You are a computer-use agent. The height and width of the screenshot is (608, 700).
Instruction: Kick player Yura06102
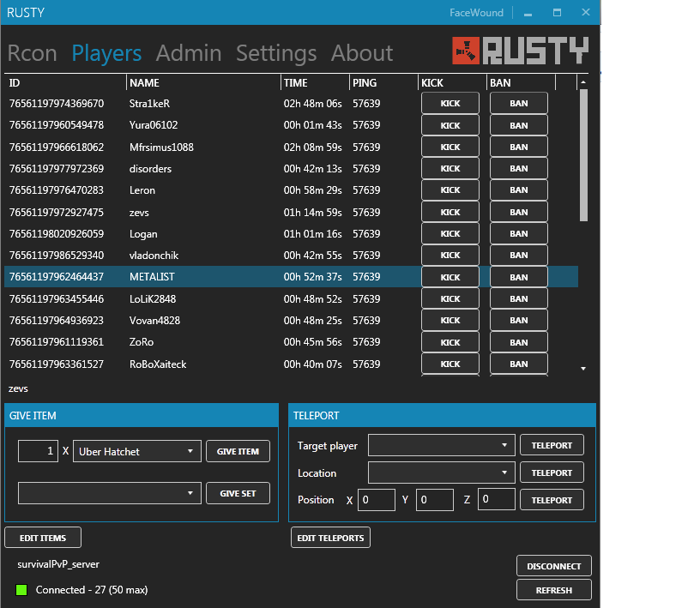coord(450,125)
